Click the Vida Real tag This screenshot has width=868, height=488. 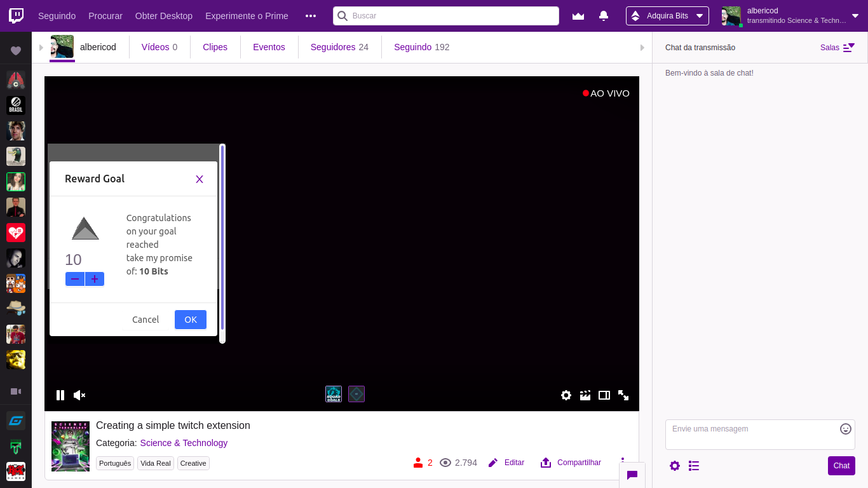coord(156,463)
